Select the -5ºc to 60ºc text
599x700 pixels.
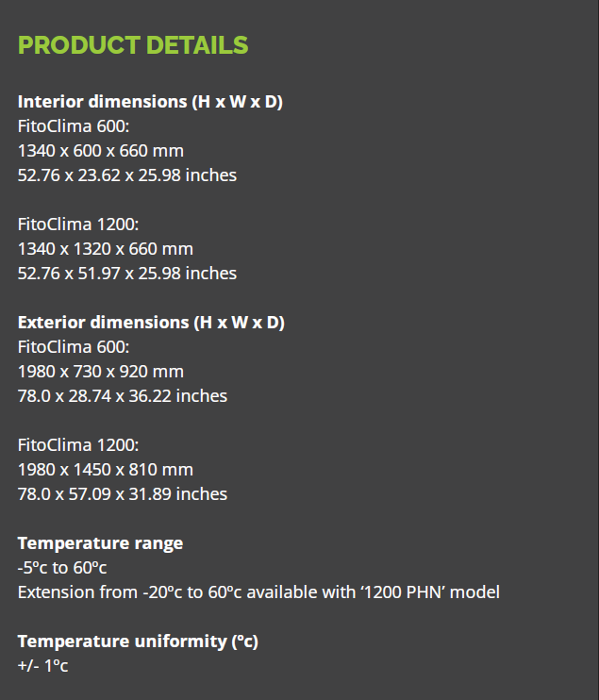pyautogui.click(x=62, y=568)
